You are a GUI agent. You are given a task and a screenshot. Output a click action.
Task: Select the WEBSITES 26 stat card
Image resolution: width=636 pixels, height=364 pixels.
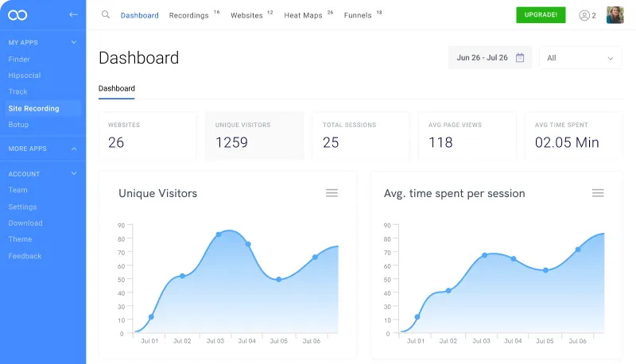click(148, 136)
